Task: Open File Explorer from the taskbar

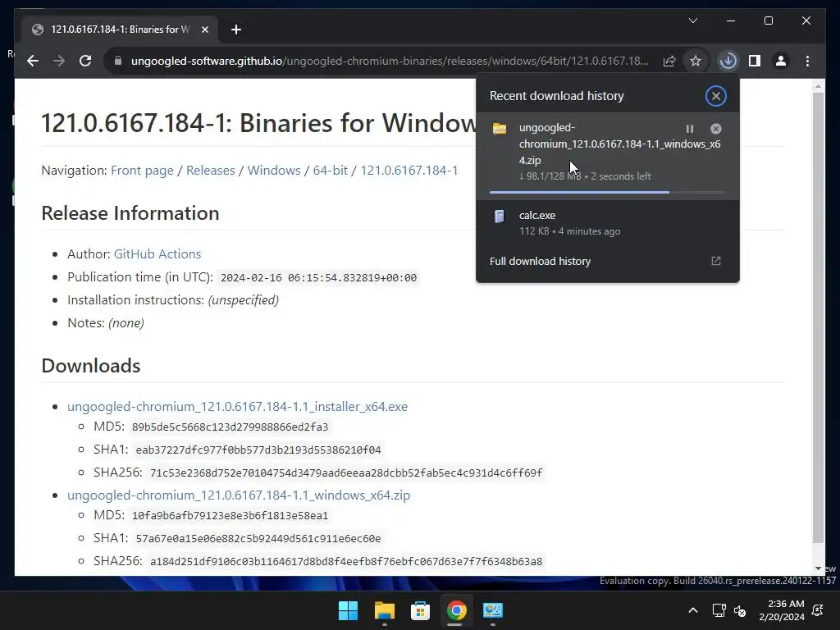Action: pyautogui.click(x=384, y=610)
